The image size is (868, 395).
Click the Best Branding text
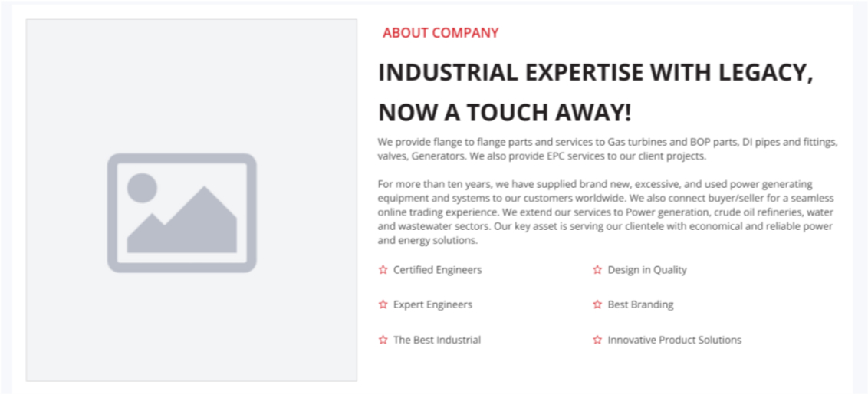point(640,304)
